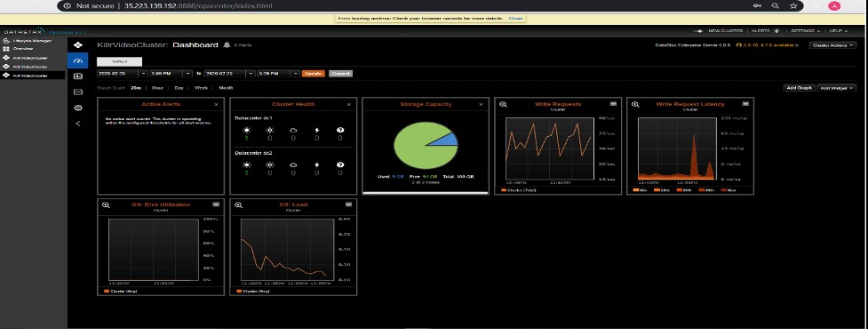868x329 pixels.
Task: Set graph scale to Month
Action: (x=226, y=87)
